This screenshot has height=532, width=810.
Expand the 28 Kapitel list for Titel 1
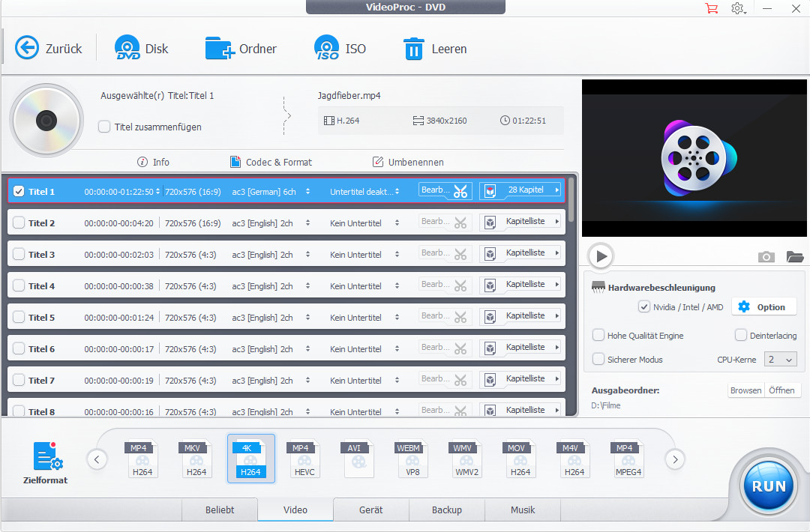tap(556, 190)
